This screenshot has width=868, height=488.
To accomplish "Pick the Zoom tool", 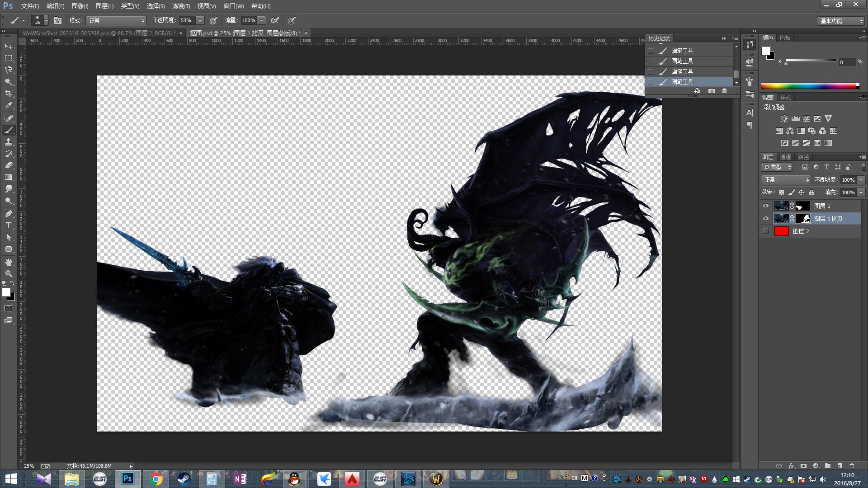I will pos(9,273).
